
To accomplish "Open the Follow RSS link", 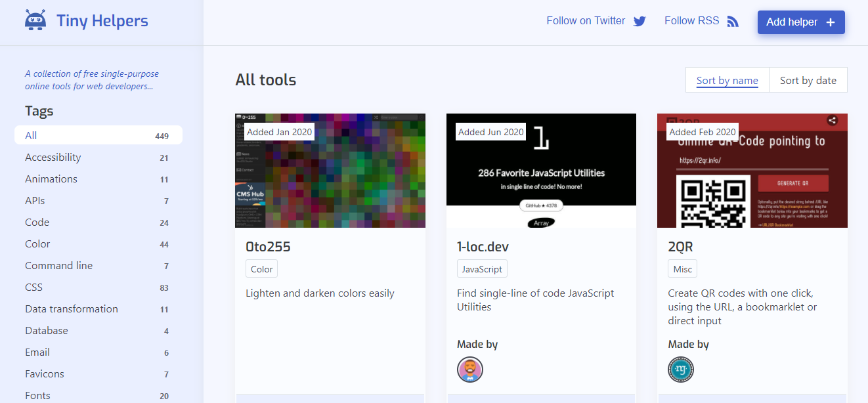I will pyautogui.click(x=691, y=21).
